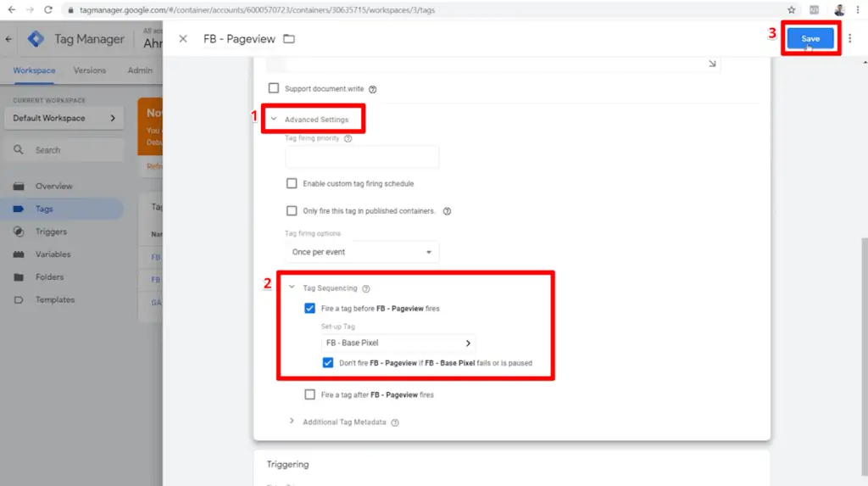This screenshot has height=486, width=868.
Task: Switch to the Versions tab
Action: coord(90,70)
